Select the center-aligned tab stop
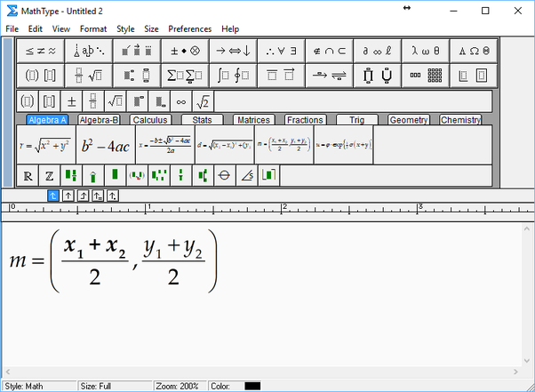The width and height of the screenshot is (535, 392). tap(68, 196)
